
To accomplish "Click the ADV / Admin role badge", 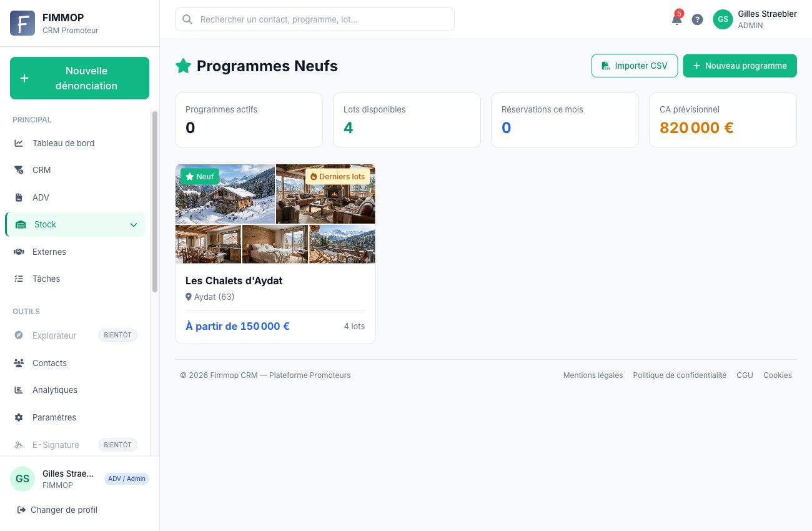I will coord(127,479).
